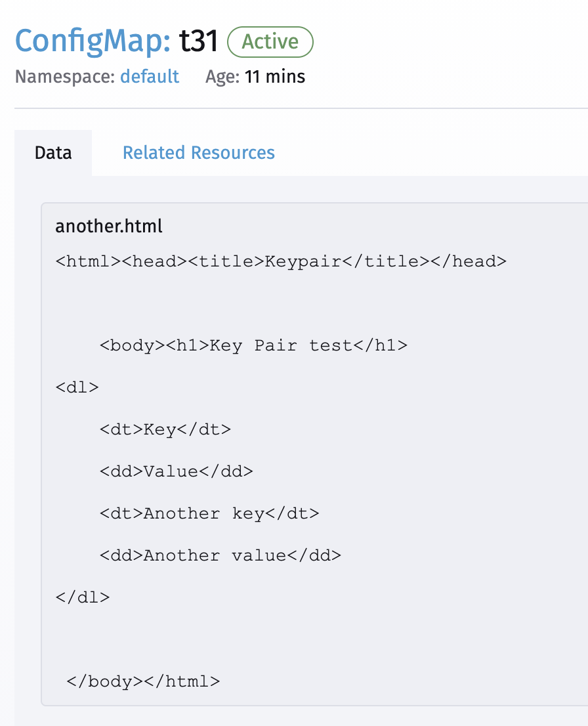Select the default namespace link
The height and width of the screenshot is (726, 588).
[x=149, y=77]
